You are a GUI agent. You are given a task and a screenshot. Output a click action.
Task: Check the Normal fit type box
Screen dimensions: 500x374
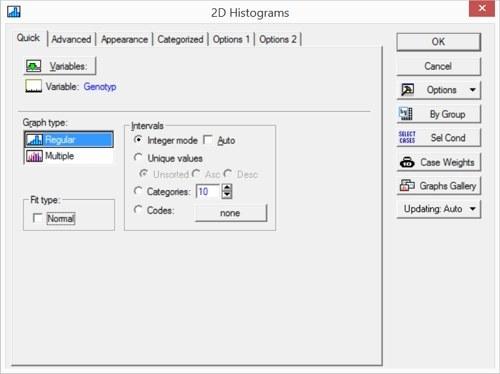tap(38, 218)
